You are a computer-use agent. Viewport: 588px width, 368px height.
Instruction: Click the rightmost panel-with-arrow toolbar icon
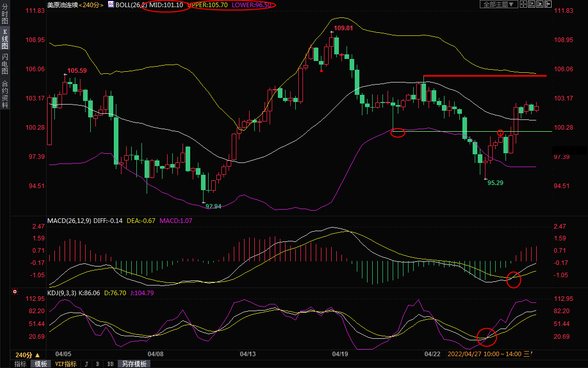coord(548,4)
